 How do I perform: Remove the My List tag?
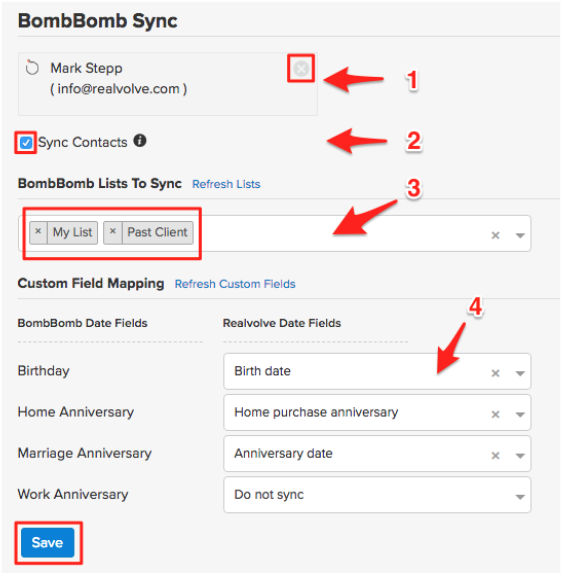tap(38, 232)
